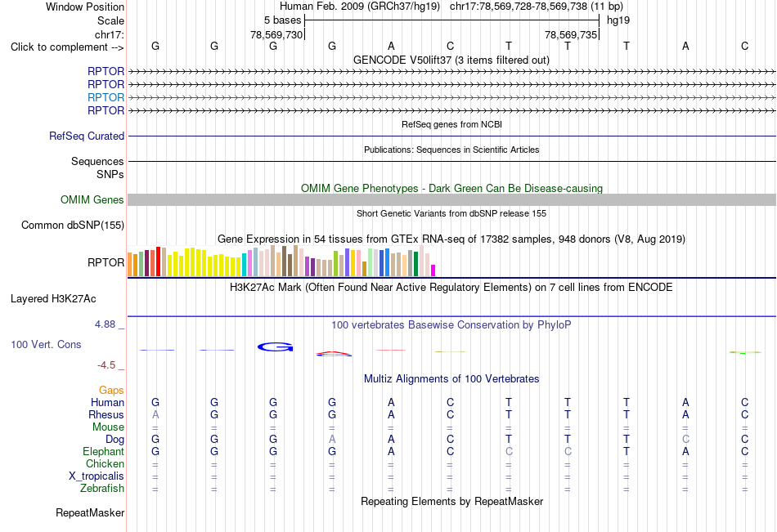Screen dimensions: 777x532
Task: Click the 78,569,730 position label
Action: pos(276,34)
